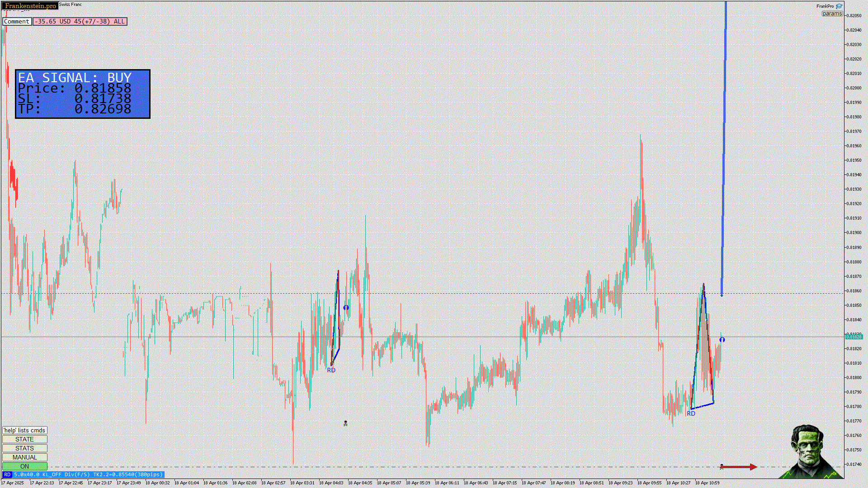Click blue circle marker on current price line
The height and width of the screenshot is (488, 868).
pos(722,340)
